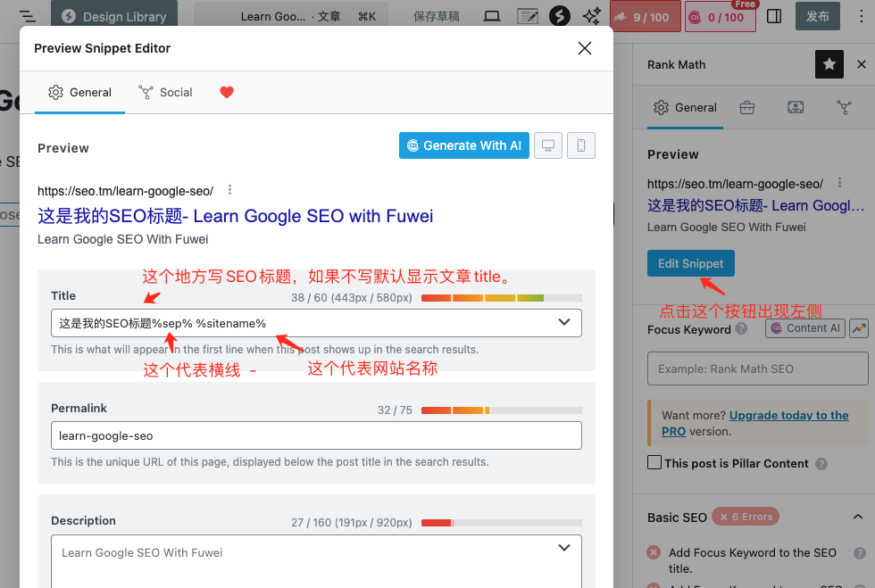Click the Generate With AI button
This screenshot has height=588, width=875.
(x=463, y=145)
